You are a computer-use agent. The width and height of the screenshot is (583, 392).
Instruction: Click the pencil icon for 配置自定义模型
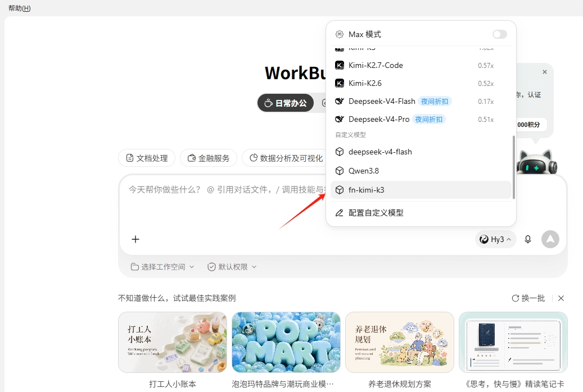pyautogui.click(x=339, y=213)
